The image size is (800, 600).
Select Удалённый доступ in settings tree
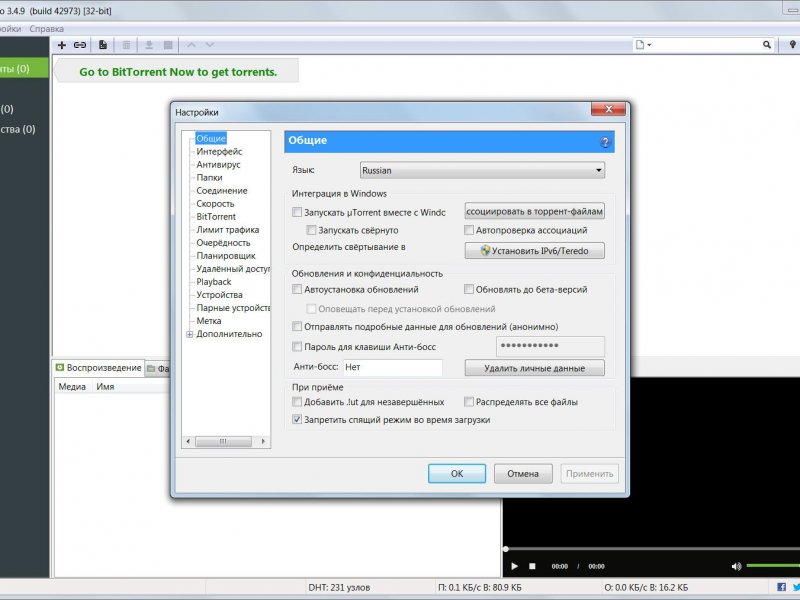click(233, 268)
